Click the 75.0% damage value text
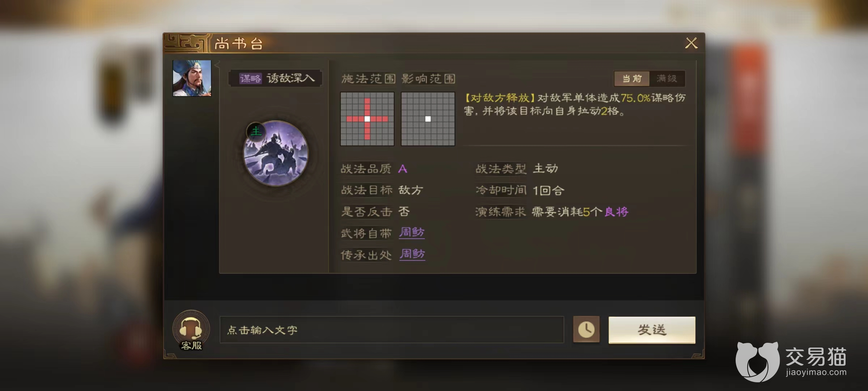Image resolution: width=868 pixels, height=391 pixels. tap(635, 98)
